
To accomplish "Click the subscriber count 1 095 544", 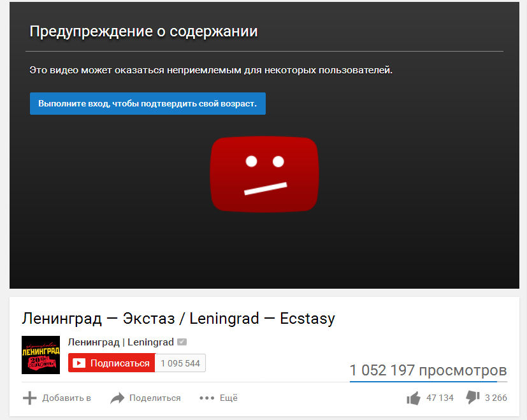I will coord(180,363).
